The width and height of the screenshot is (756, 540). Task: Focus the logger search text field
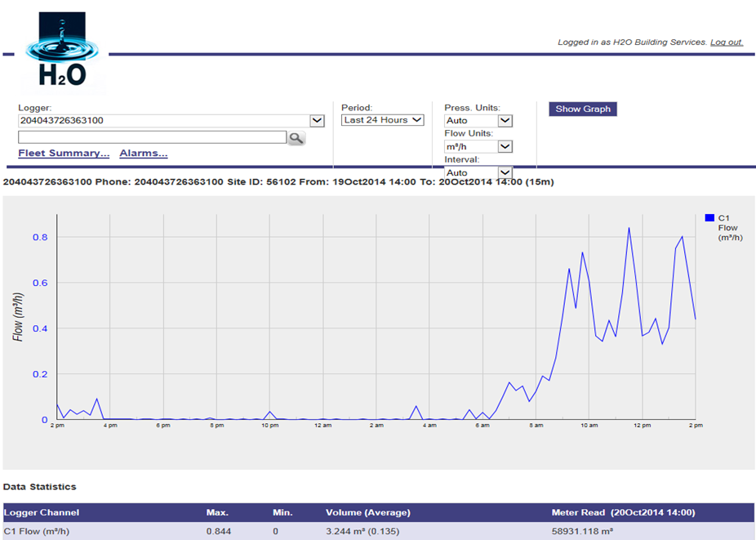click(x=152, y=137)
